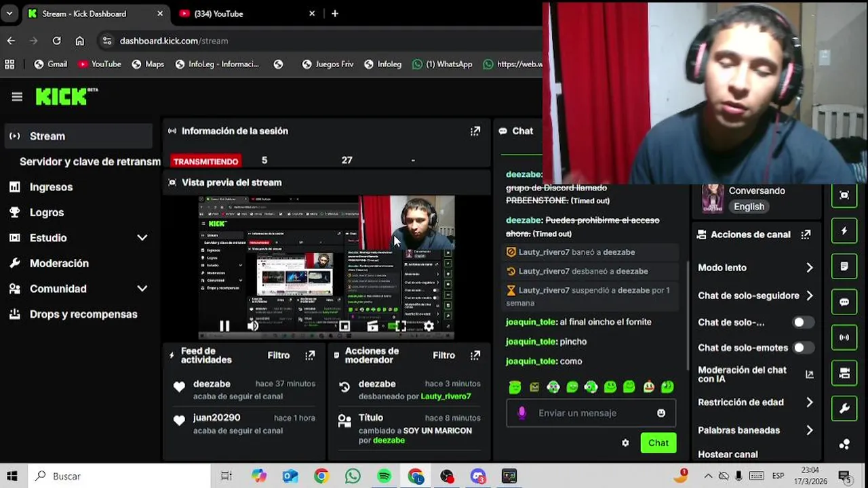Open Lauty_rivero7 link in moderator actions
Image resolution: width=868 pixels, height=488 pixels.
tap(446, 396)
